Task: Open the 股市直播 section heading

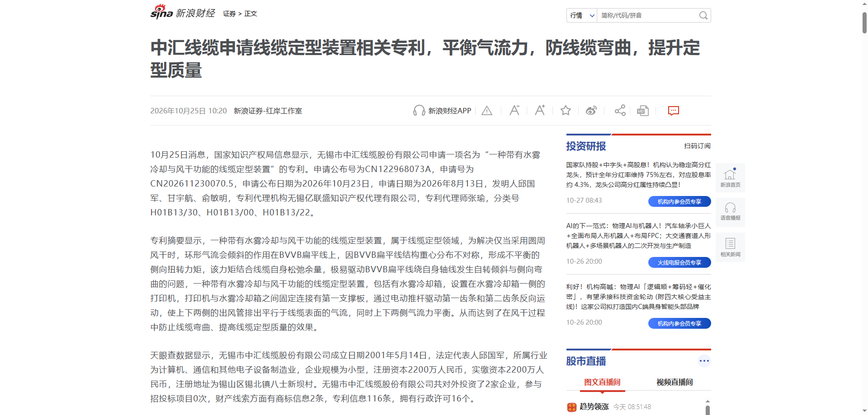Action: point(586,361)
